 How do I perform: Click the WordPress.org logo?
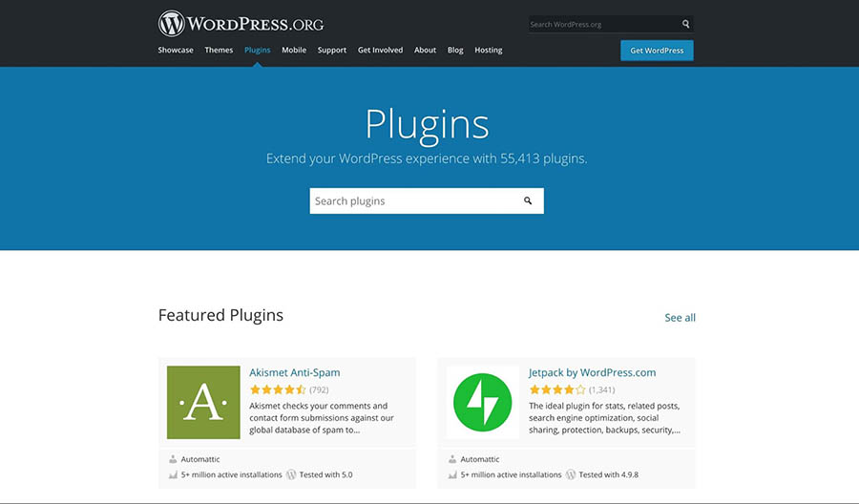point(241,24)
